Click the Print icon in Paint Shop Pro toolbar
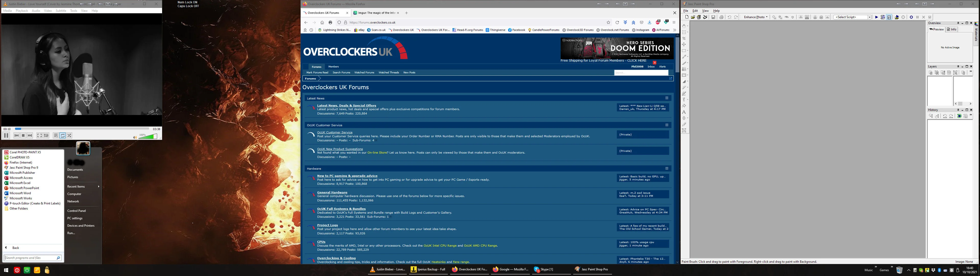Screen dimensions: 980x276 pyautogui.click(x=721, y=17)
